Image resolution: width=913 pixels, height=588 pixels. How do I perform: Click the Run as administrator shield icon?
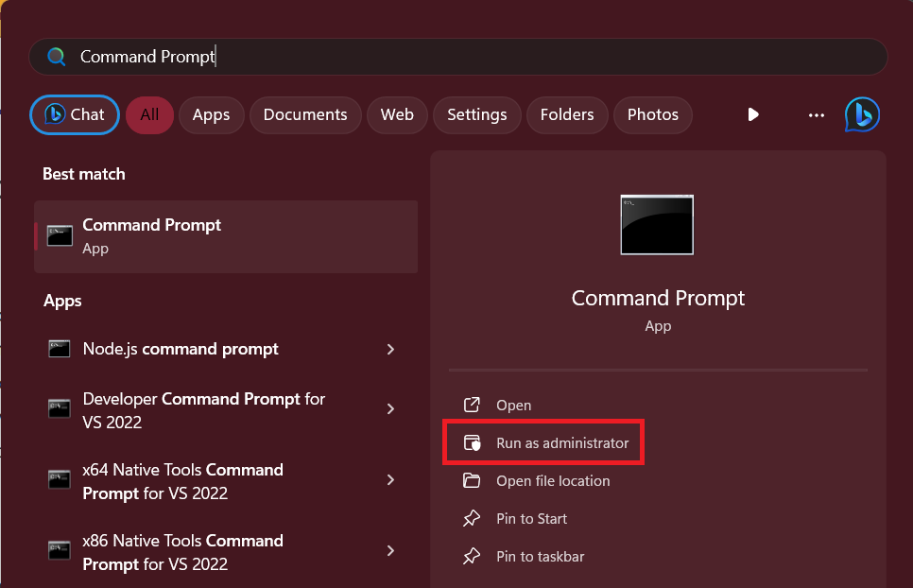coord(472,443)
